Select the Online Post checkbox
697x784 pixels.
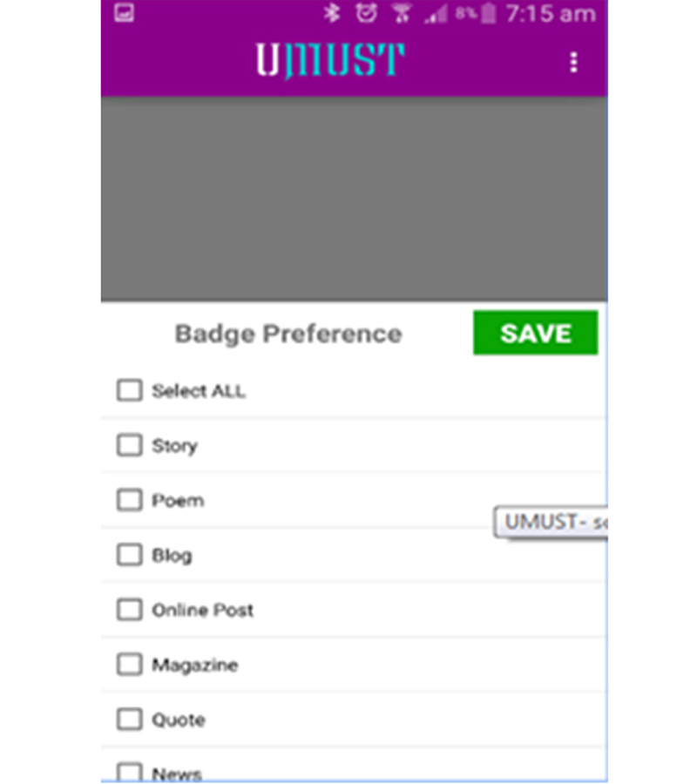(x=130, y=610)
